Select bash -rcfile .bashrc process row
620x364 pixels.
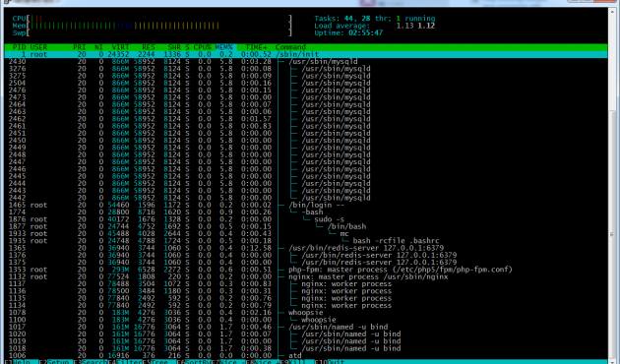(306, 241)
